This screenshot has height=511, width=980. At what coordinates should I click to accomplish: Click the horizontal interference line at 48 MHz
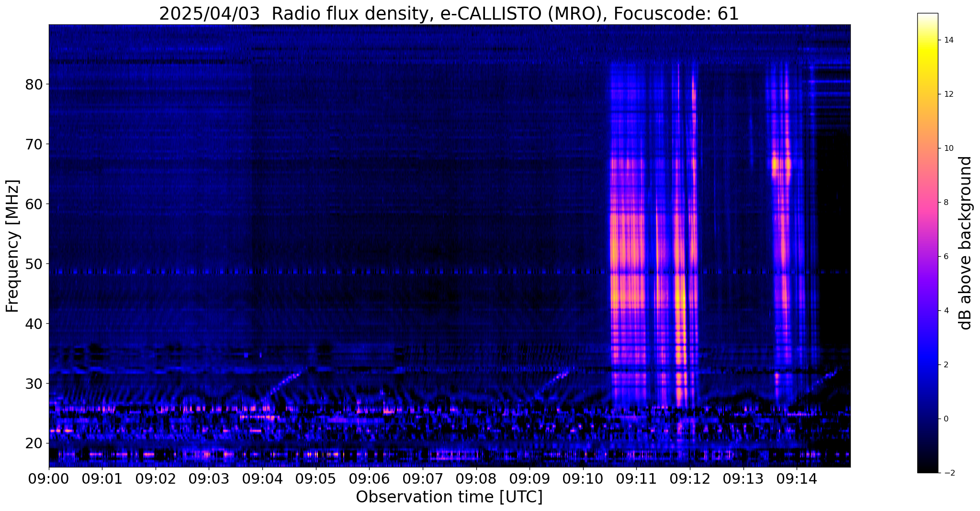[x=449, y=272]
